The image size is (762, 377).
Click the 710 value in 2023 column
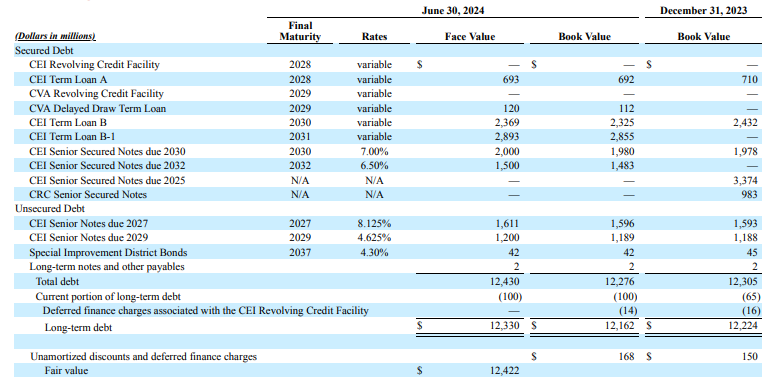click(x=749, y=79)
